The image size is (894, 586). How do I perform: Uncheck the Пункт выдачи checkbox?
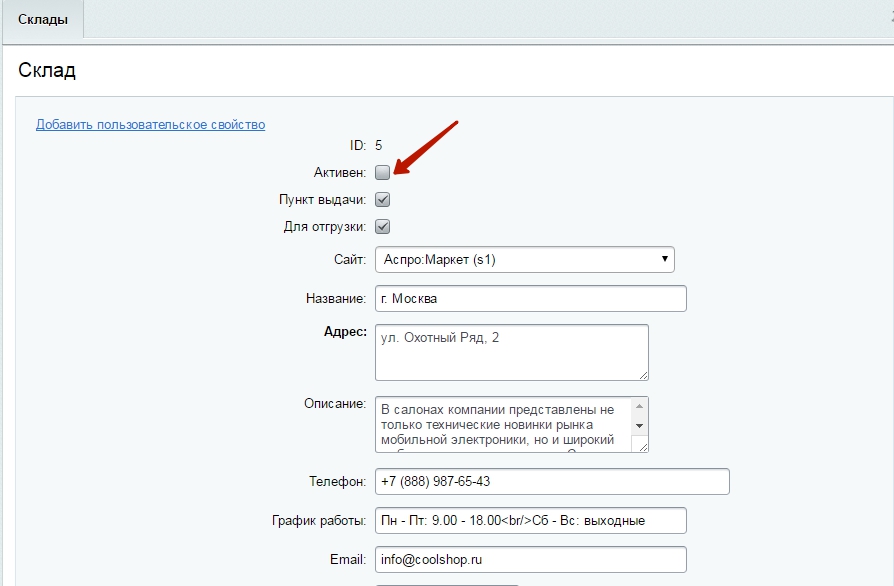click(383, 200)
